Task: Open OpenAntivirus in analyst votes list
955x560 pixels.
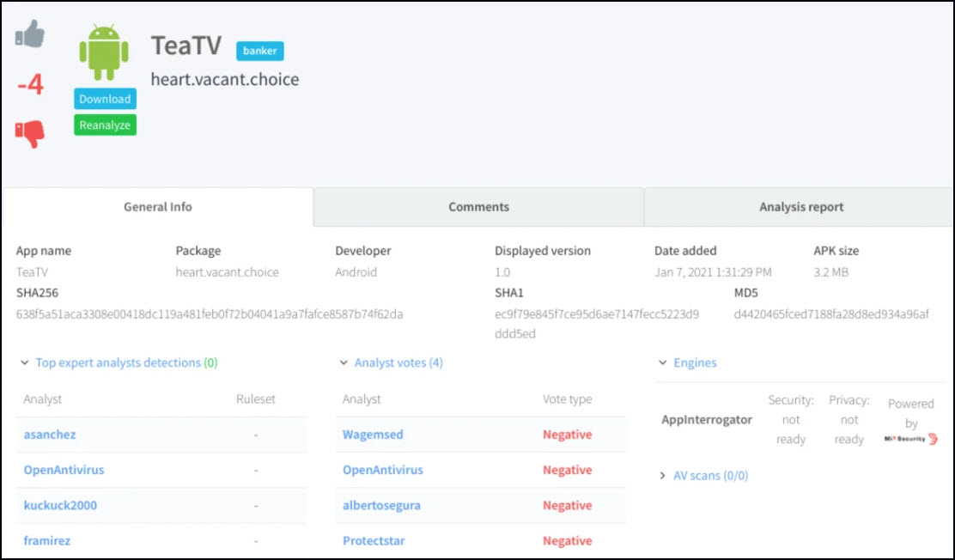Action: [383, 470]
